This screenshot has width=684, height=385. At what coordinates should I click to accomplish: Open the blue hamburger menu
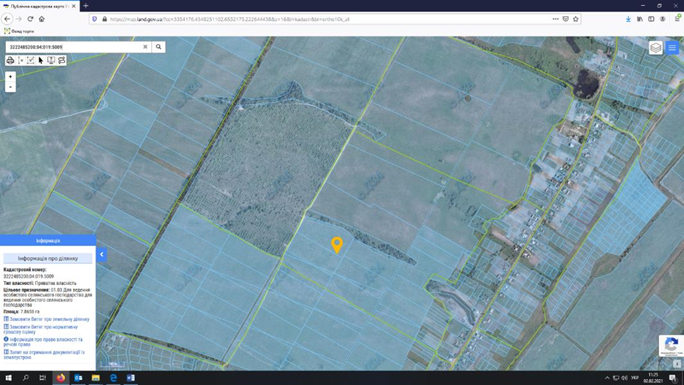(x=672, y=48)
